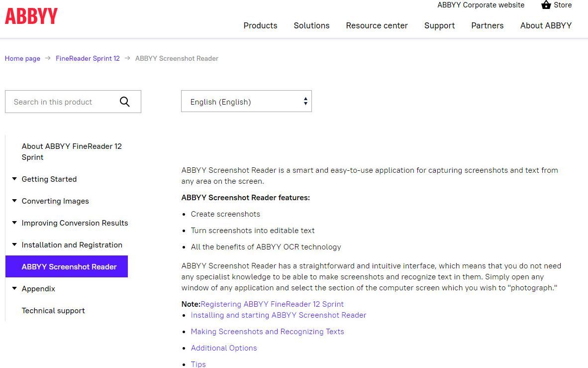Open Registering ABBYY FineReader 12 Sprint link
The width and height of the screenshot is (588, 368).
tap(272, 304)
